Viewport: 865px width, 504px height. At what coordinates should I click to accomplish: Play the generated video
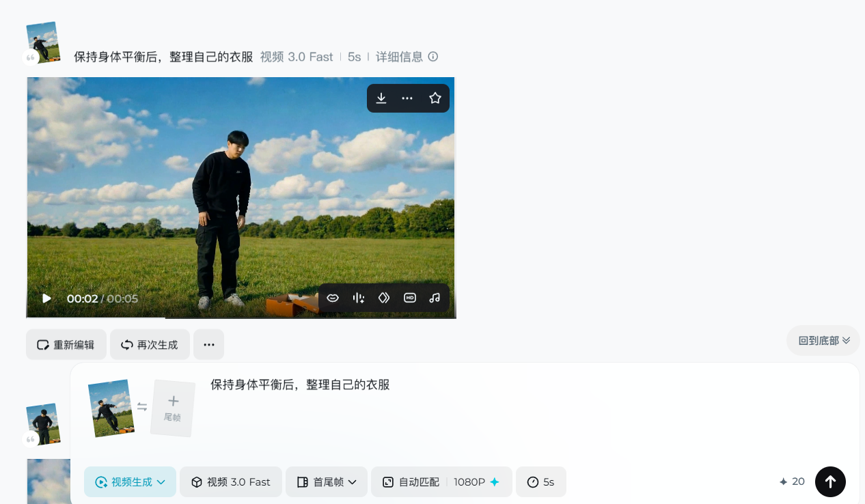coord(46,298)
